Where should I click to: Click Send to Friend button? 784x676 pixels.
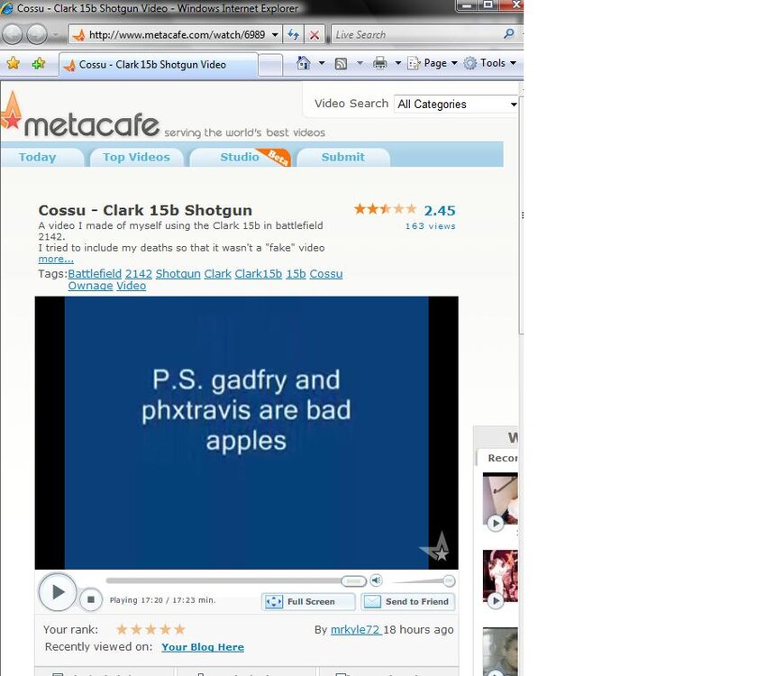(x=407, y=602)
